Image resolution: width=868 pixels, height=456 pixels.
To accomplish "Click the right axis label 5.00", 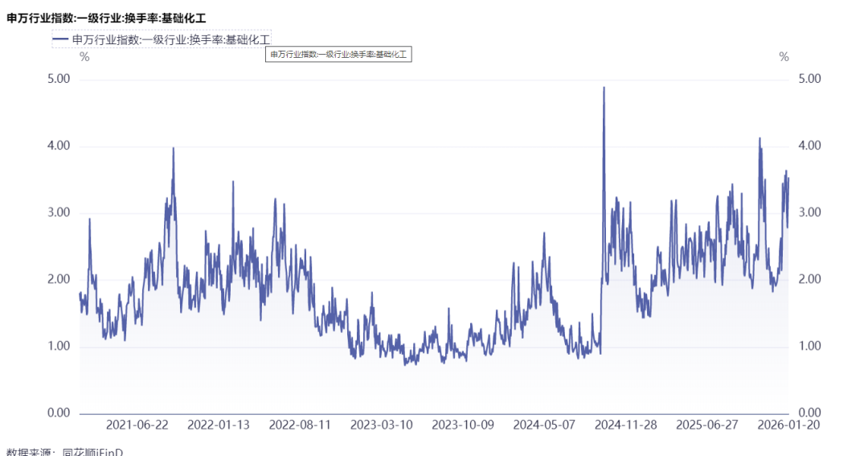I will (x=809, y=79).
